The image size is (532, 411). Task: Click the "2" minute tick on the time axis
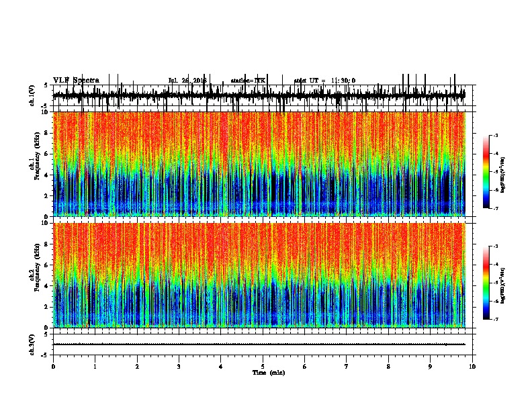(x=137, y=367)
